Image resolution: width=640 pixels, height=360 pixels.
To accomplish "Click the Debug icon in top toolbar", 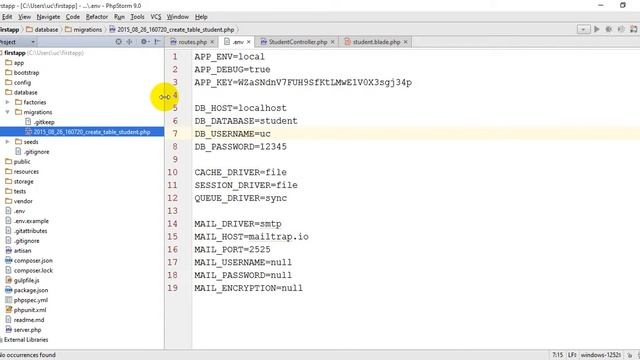I will pos(609,29).
